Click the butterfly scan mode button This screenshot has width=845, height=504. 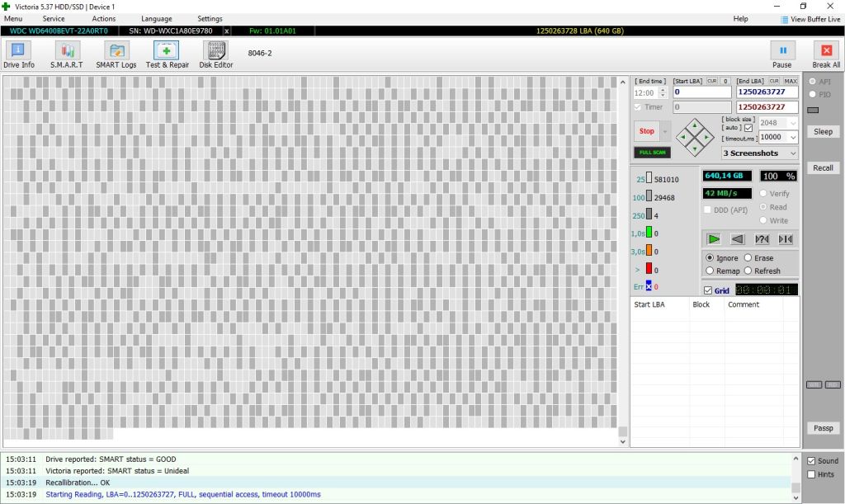[x=786, y=239]
